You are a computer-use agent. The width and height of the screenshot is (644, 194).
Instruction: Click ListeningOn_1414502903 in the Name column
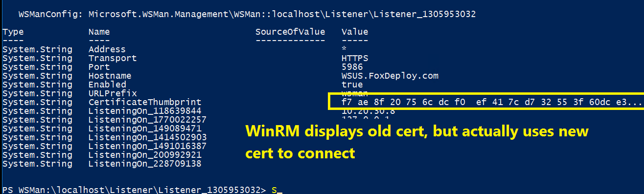point(147,137)
